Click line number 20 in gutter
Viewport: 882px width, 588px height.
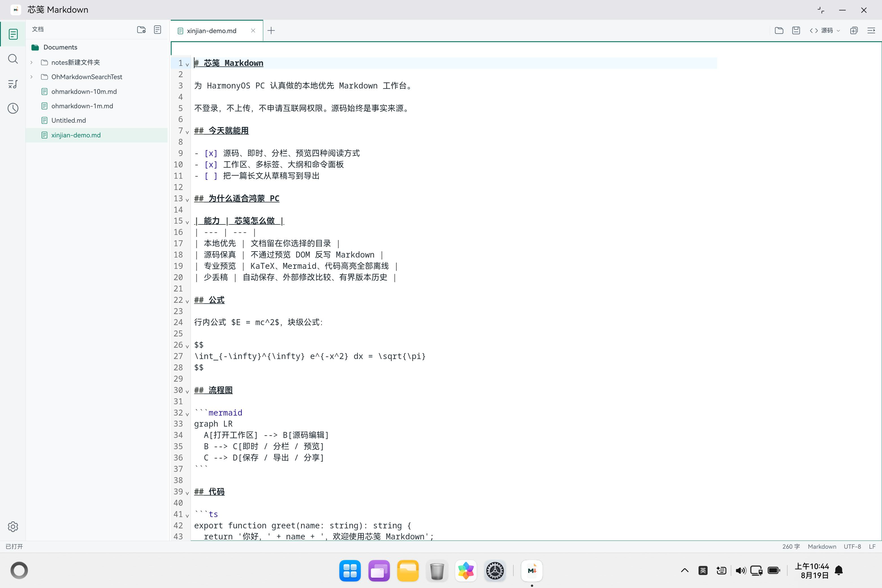(x=178, y=278)
